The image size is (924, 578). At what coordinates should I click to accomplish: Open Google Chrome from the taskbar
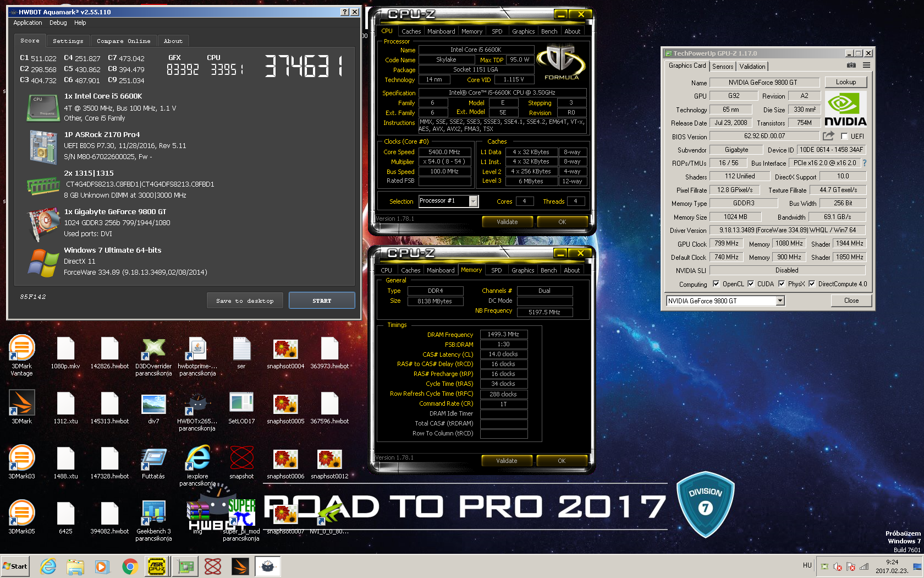click(x=130, y=566)
